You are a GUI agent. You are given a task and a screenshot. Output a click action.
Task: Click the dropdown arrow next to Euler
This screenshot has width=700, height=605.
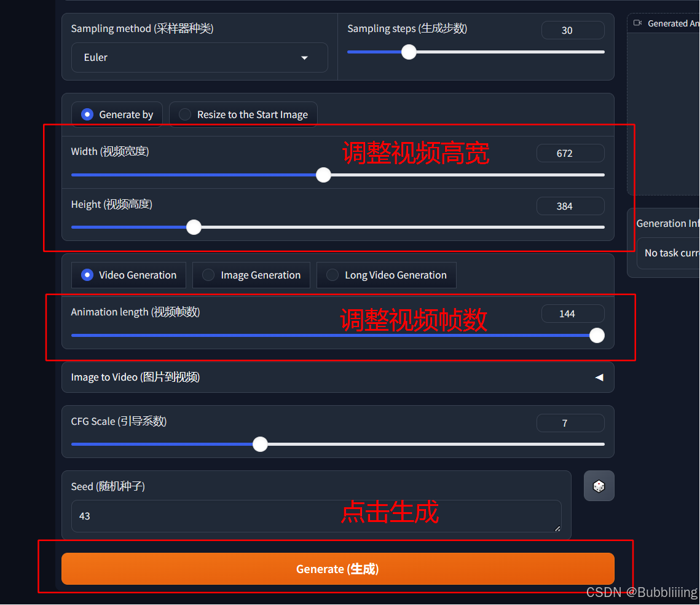[304, 58]
